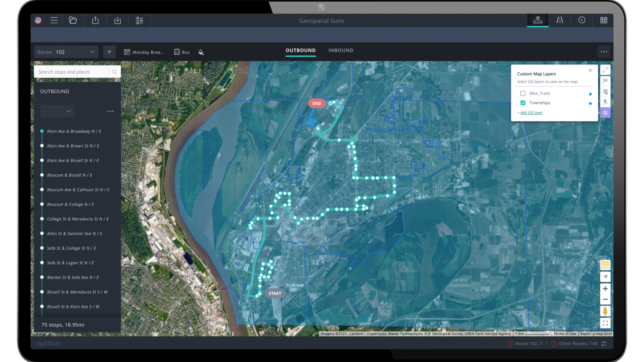The height and width of the screenshot is (362, 644).
Task: Click the Add GIS layer link
Action: (531, 112)
